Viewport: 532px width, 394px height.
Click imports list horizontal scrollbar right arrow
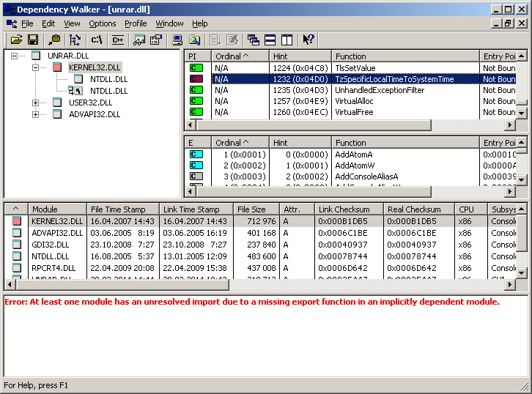coord(509,125)
